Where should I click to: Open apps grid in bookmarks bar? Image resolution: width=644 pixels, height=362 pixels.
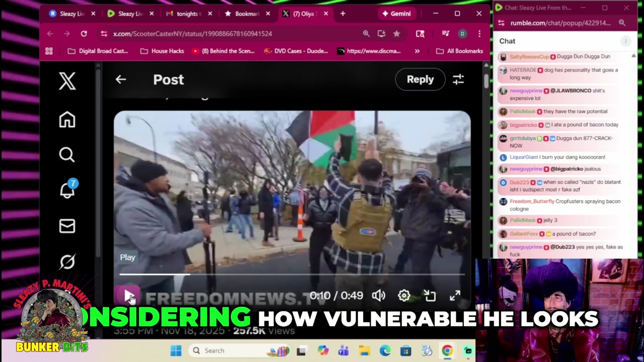pos(49,51)
